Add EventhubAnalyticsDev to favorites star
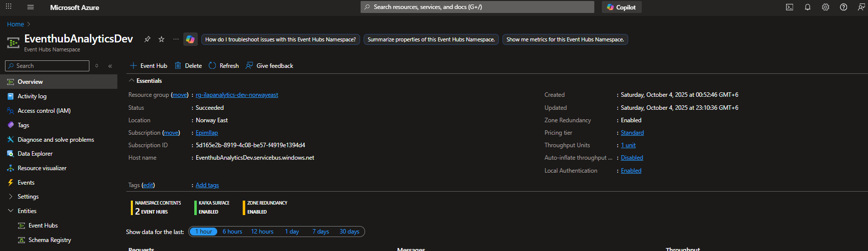The height and width of the screenshot is (251, 868). coord(161,39)
